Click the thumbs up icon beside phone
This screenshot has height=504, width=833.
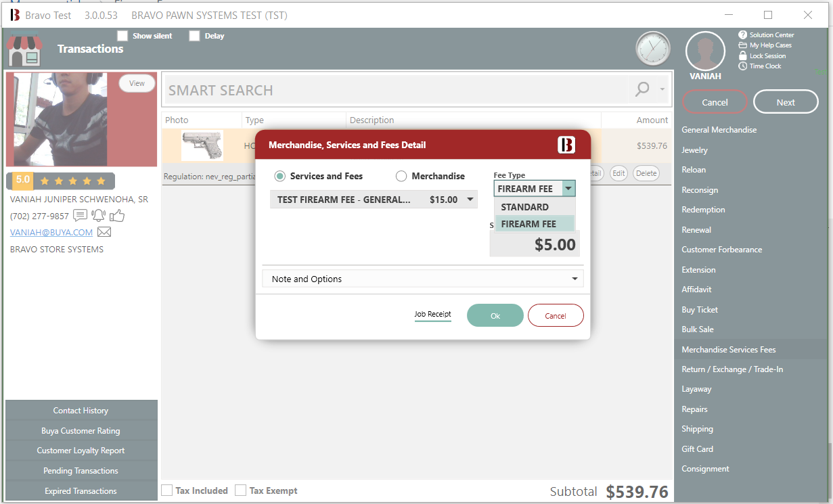pyautogui.click(x=117, y=216)
